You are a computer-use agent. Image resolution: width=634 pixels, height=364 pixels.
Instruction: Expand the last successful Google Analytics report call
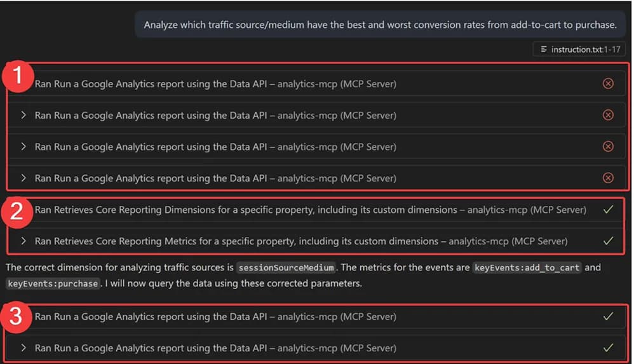pos(24,348)
